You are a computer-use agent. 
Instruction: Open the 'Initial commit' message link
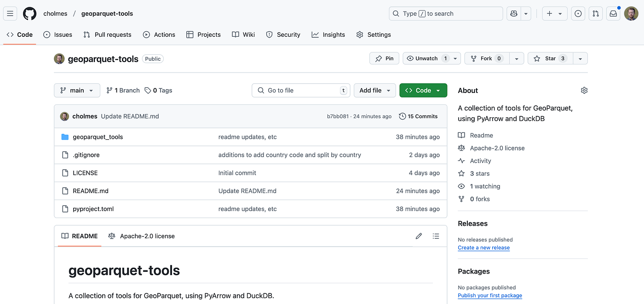237,173
